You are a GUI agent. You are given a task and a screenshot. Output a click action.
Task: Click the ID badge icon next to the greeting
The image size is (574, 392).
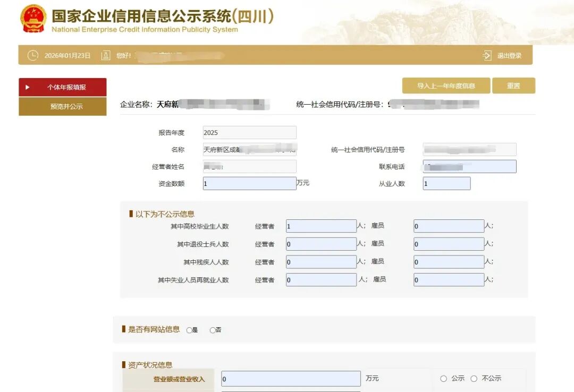pyautogui.click(x=106, y=55)
